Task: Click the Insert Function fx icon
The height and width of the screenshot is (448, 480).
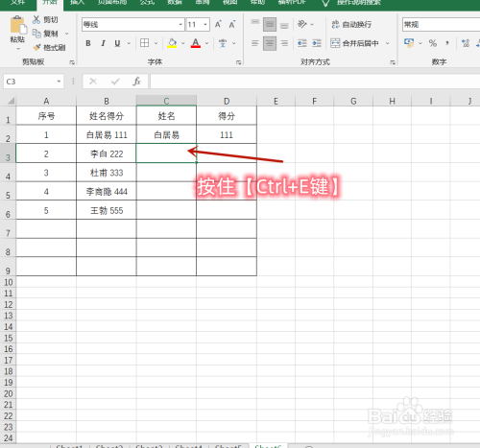Action: coord(136,82)
